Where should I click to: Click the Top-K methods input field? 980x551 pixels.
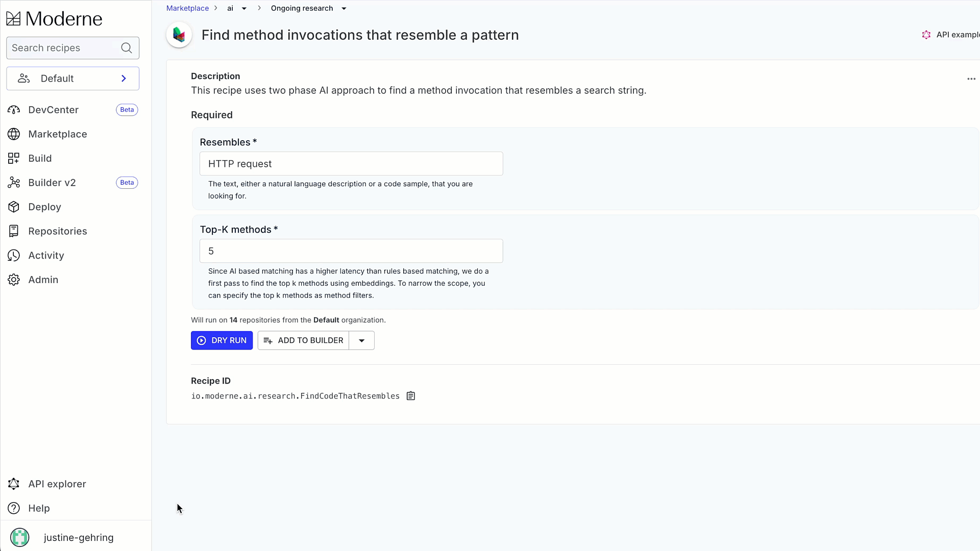(351, 251)
